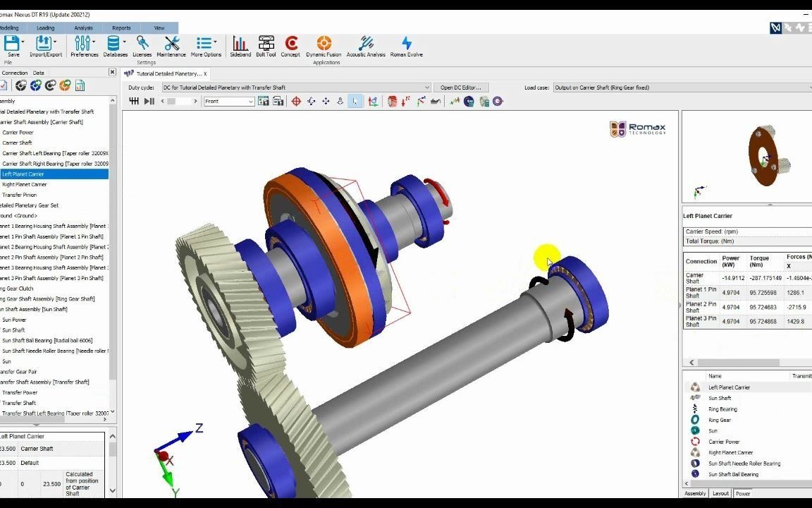Viewport: 812px width, 508px height.
Task: Select Right Planet Carrier in the tree
Action: tap(25, 185)
